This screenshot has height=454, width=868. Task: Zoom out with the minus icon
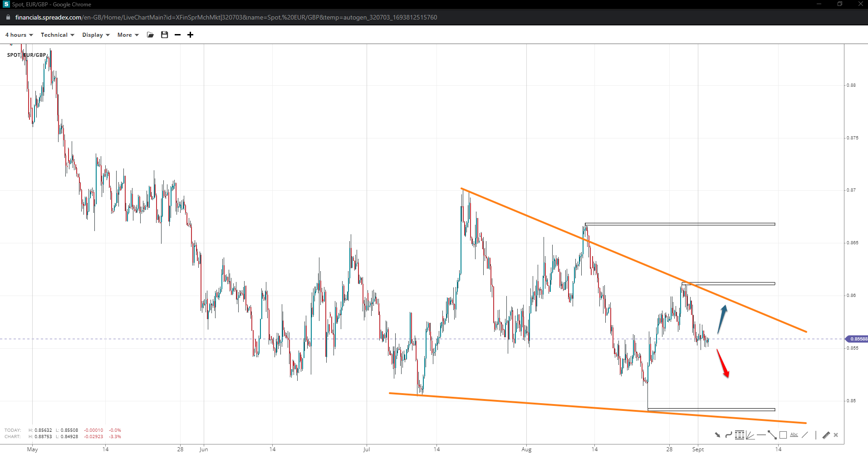[x=177, y=35]
